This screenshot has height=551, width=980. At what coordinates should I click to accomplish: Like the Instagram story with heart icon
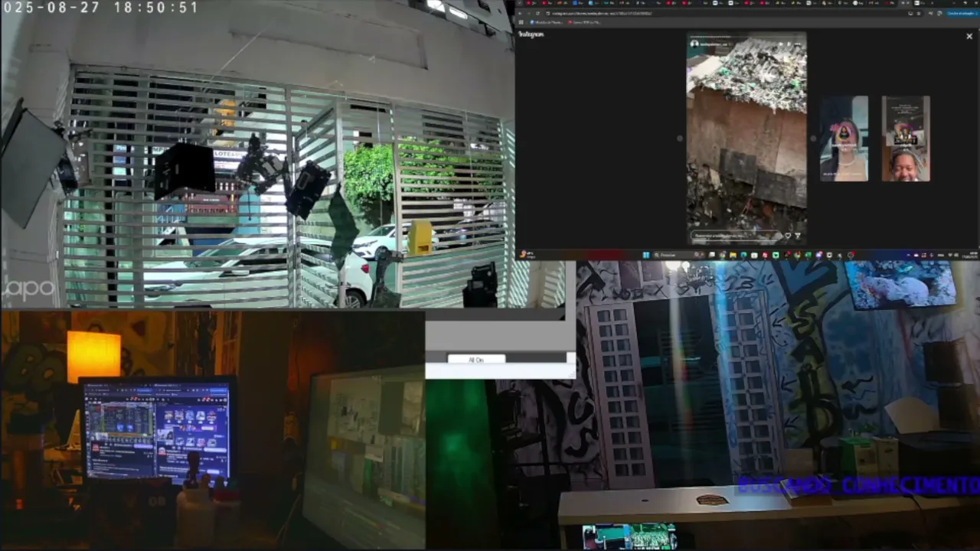click(787, 236)
